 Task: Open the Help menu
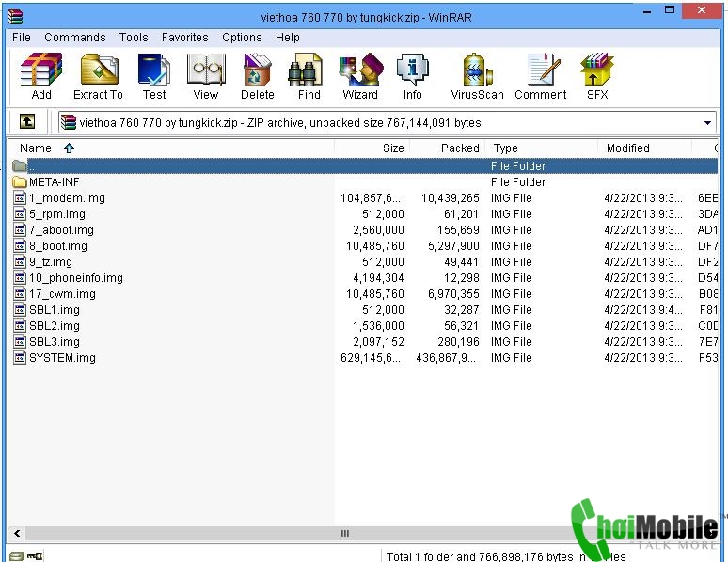tap(288, 38)
